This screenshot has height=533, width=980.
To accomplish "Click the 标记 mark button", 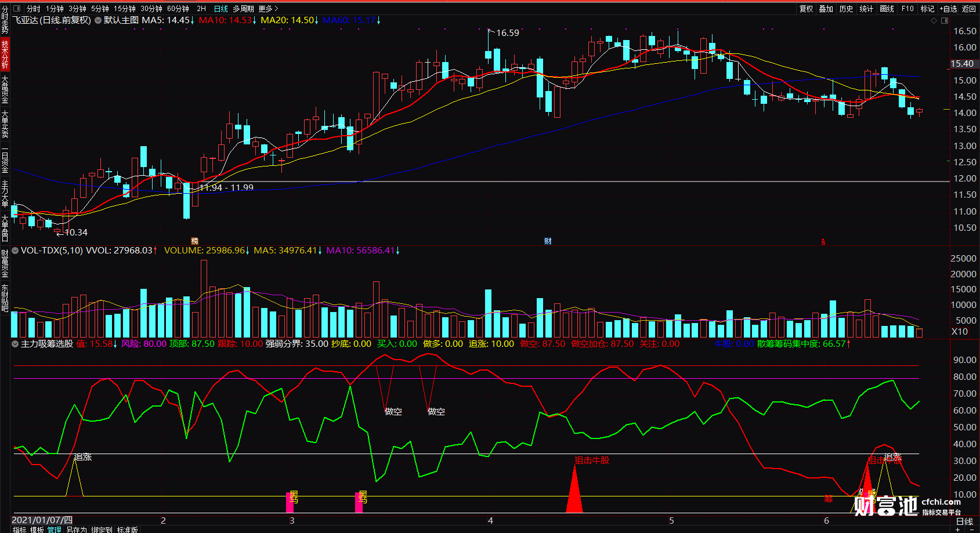I will 927,9.
